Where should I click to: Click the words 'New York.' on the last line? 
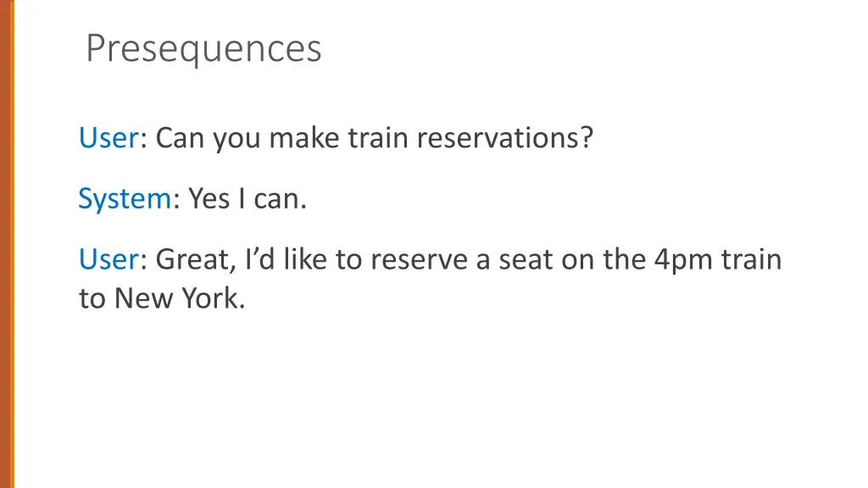[180, 299]
